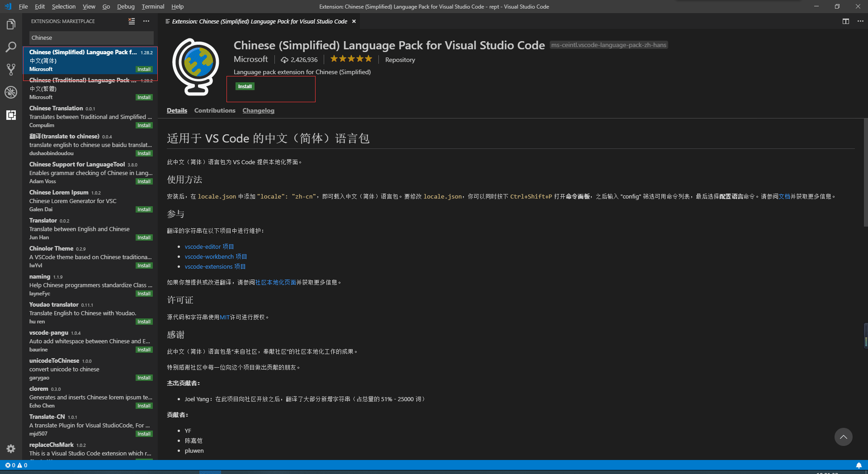
Task: Click the Chinese search input field
Action: [91, 38]
